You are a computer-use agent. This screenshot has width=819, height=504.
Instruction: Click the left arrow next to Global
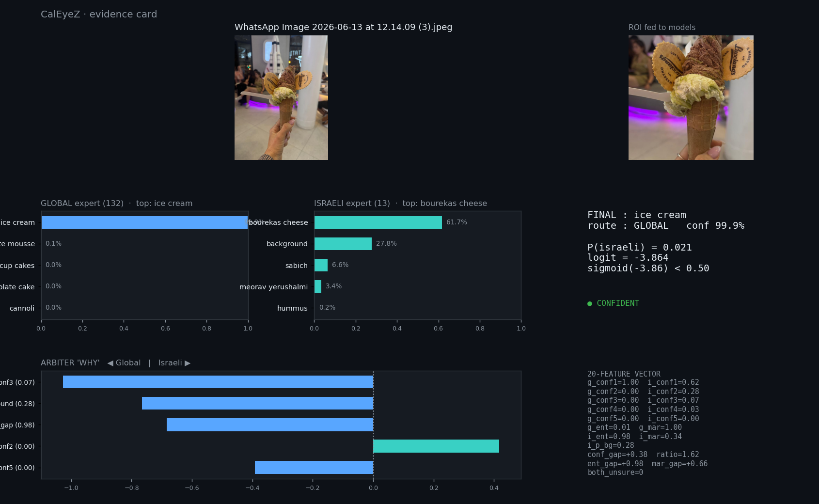point(110,363)
